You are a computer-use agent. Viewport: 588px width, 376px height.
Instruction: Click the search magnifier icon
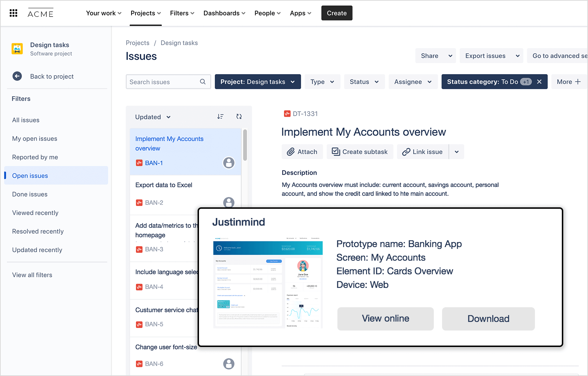coord(203,82)
